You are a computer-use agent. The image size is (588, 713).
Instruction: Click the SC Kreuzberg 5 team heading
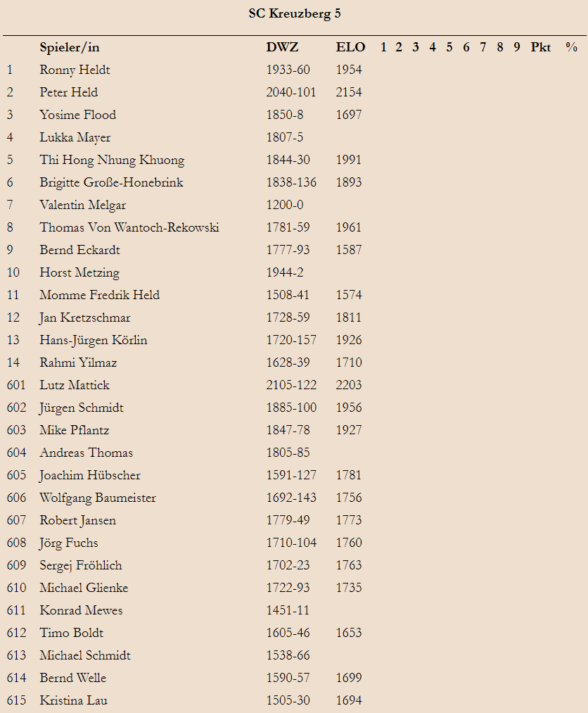click(295, 13)
